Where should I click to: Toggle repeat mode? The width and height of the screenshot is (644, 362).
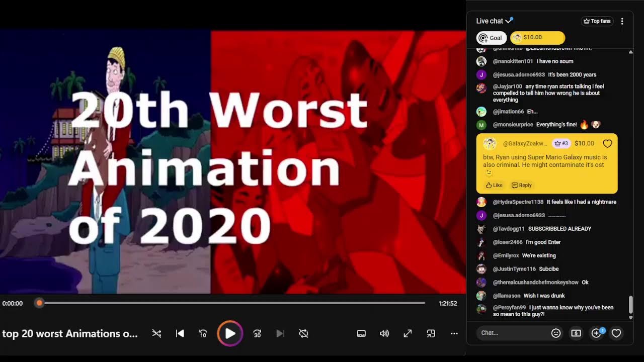click(x=303, y=333)
